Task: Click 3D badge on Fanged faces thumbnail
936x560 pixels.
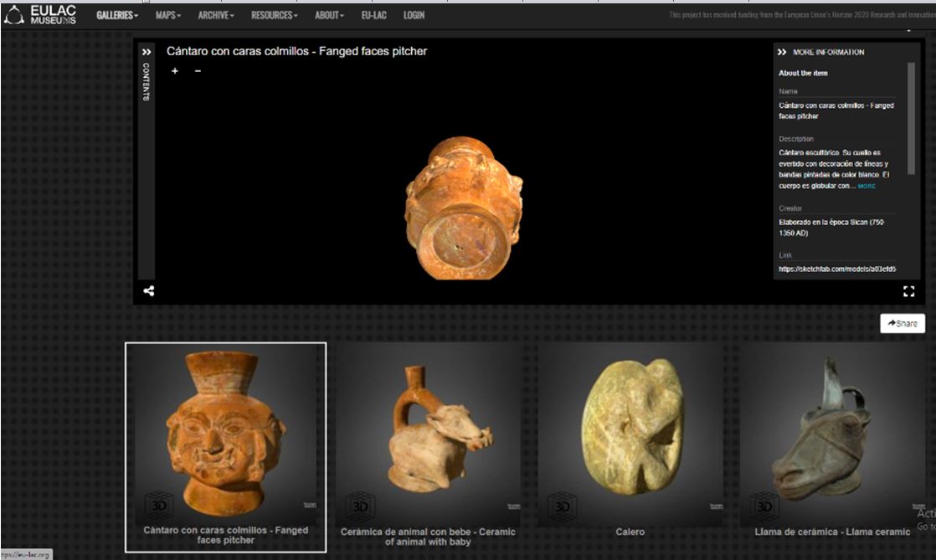Action: tap(159, 506)
